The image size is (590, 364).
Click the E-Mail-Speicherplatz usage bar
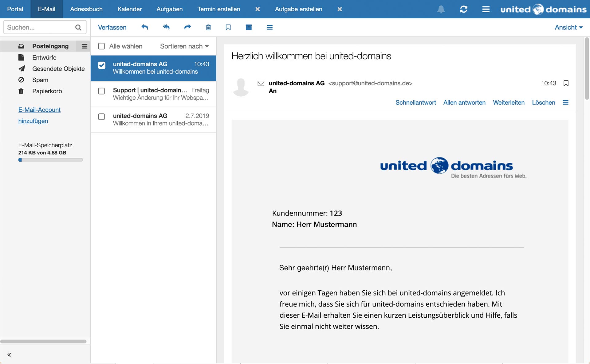(x=50, y=160)
